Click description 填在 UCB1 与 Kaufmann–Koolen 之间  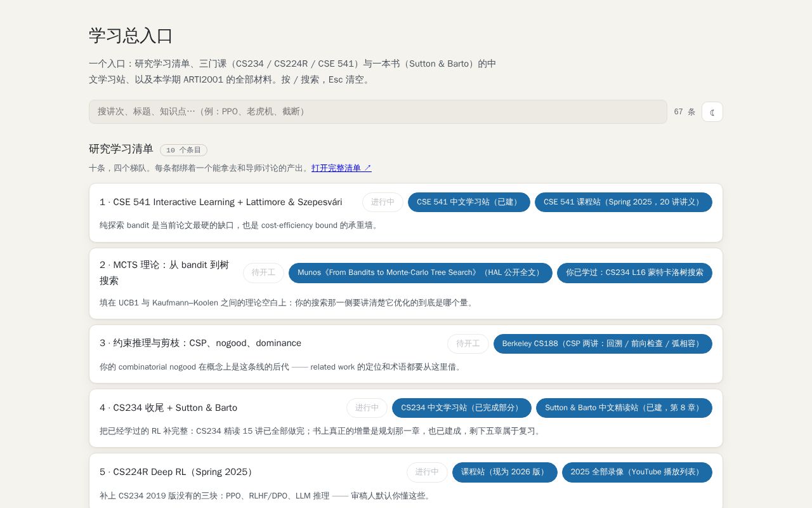(288, 303)
